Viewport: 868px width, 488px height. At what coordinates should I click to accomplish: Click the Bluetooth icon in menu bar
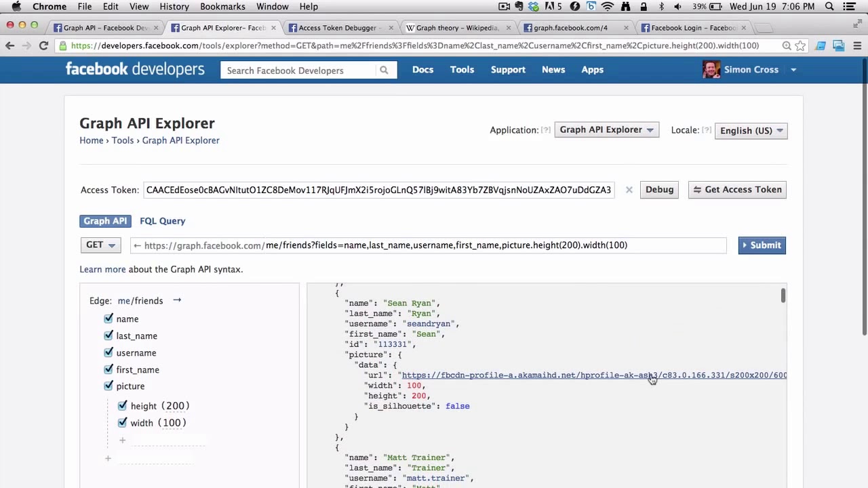[662, 7]
